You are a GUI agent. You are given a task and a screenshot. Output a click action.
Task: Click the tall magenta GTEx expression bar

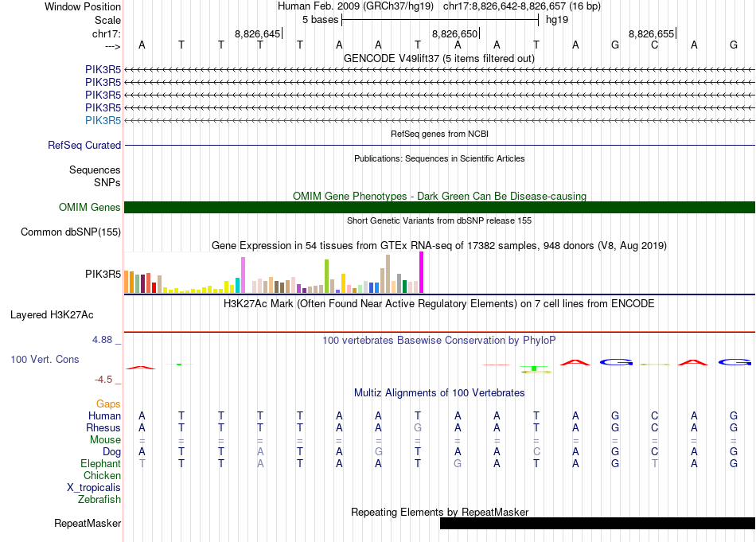(422, 272)
